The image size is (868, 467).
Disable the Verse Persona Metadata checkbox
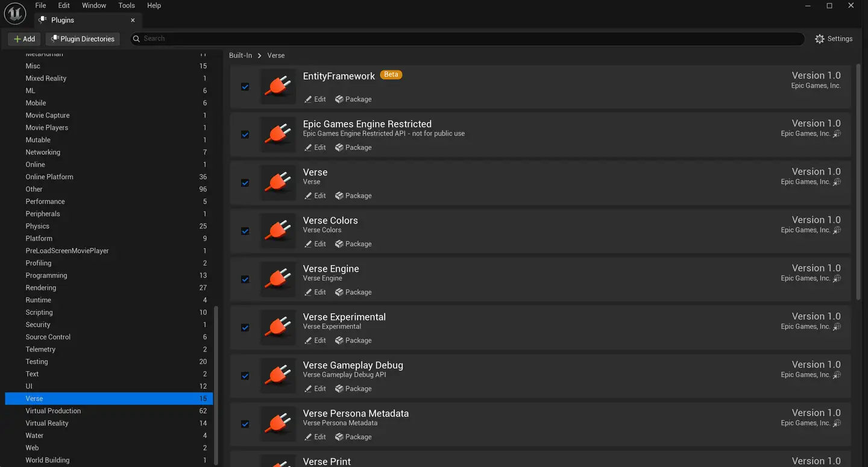[x=245, y=424]
